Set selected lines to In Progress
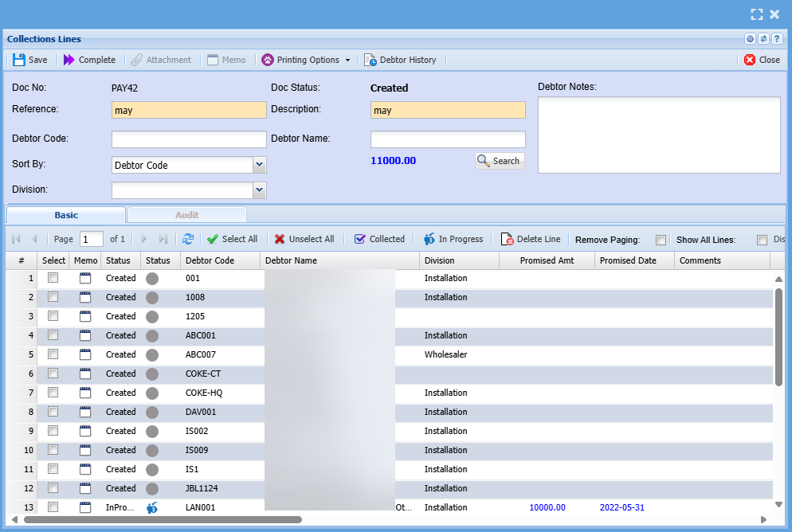The image size is (792, 532). [x=453, y=239]
